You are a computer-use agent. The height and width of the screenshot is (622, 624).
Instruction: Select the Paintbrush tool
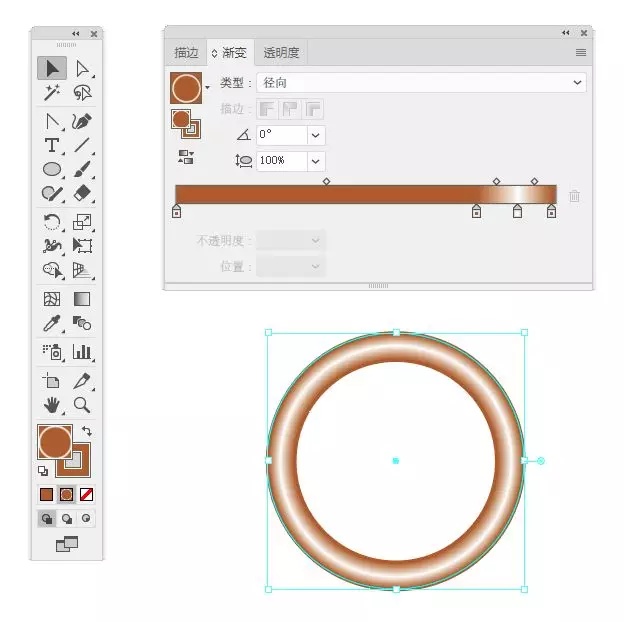pyautogui.click(x=82, y=169)
